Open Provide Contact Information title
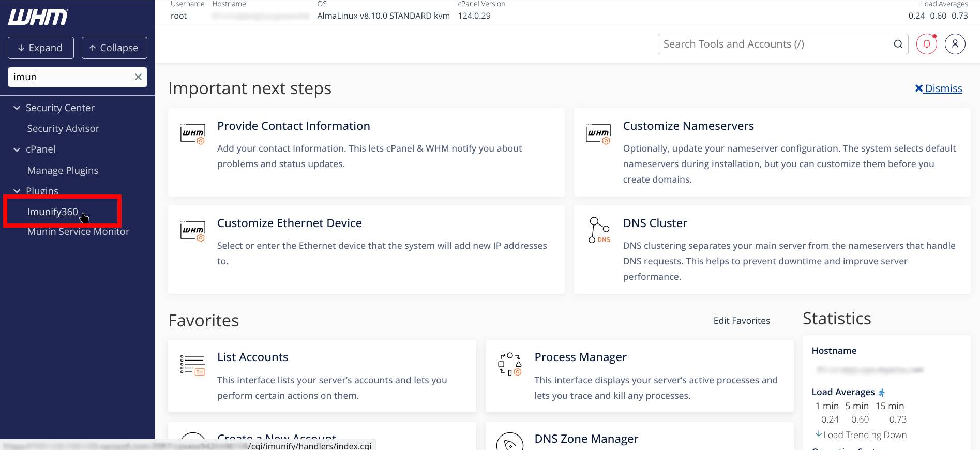The width and height of the screenshot is (980, 450). pos(294,126)
